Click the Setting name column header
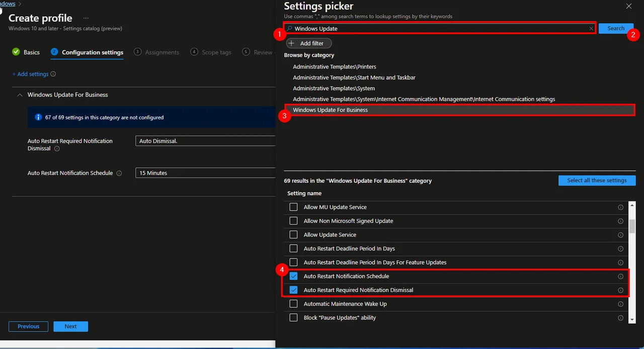Image resolution: width=644 pixels, height=349 pixels. click(x=304, y=193)
